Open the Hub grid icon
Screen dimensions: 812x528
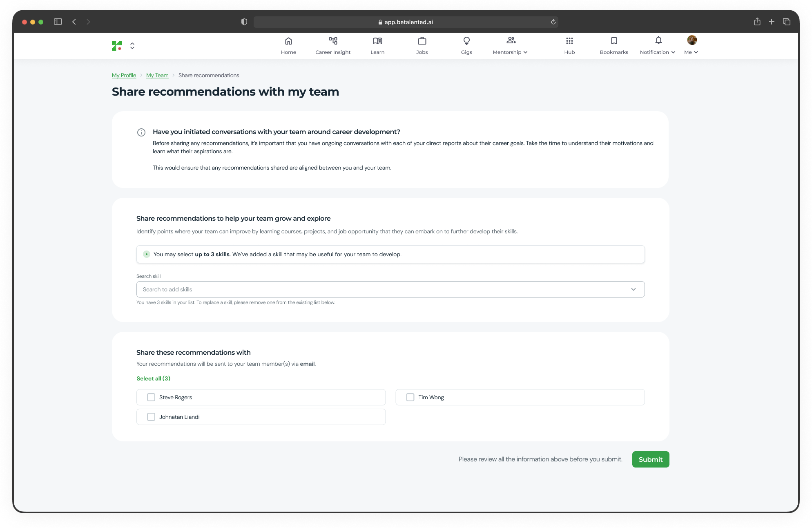[x=569, y=41]
